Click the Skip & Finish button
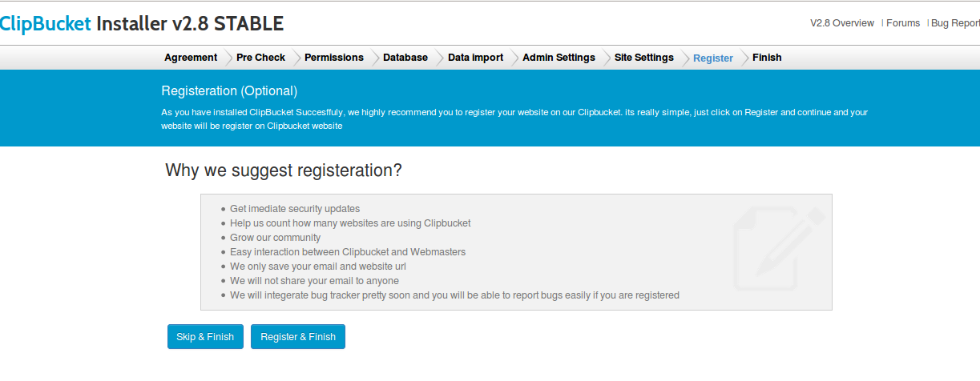 pos(205,337)
